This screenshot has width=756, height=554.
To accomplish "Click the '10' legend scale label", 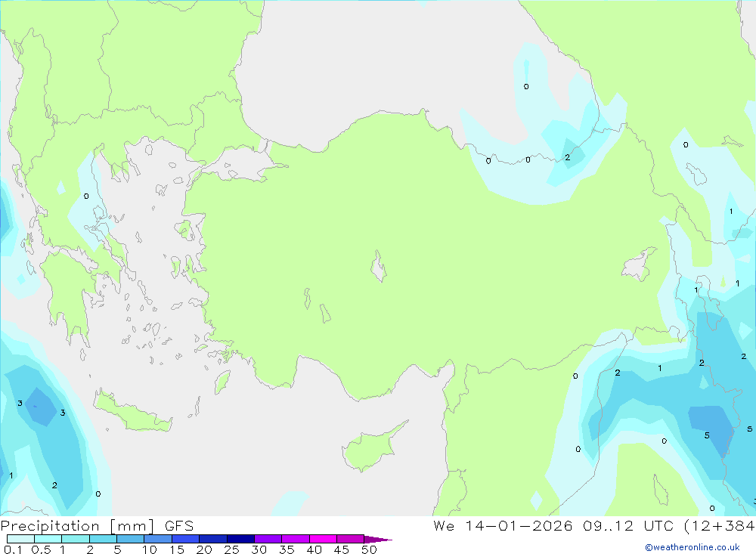I will [x=150, y=549].
